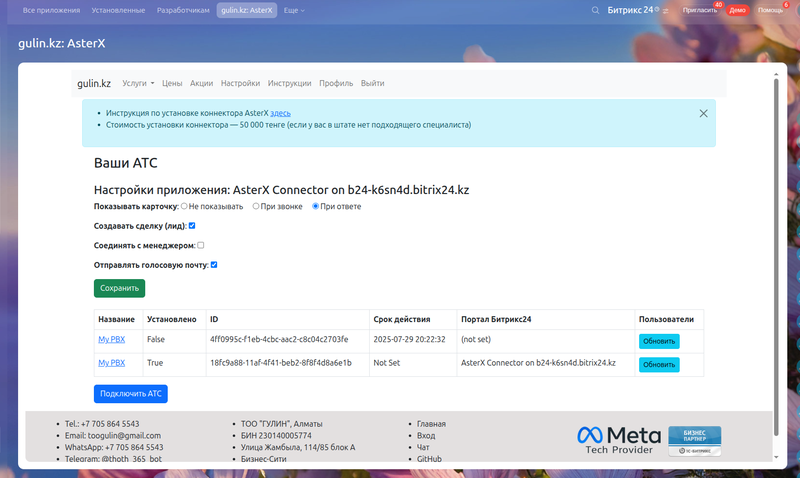Open Цены menu item
Screen dimensions: 800x478
click(172, 83)
